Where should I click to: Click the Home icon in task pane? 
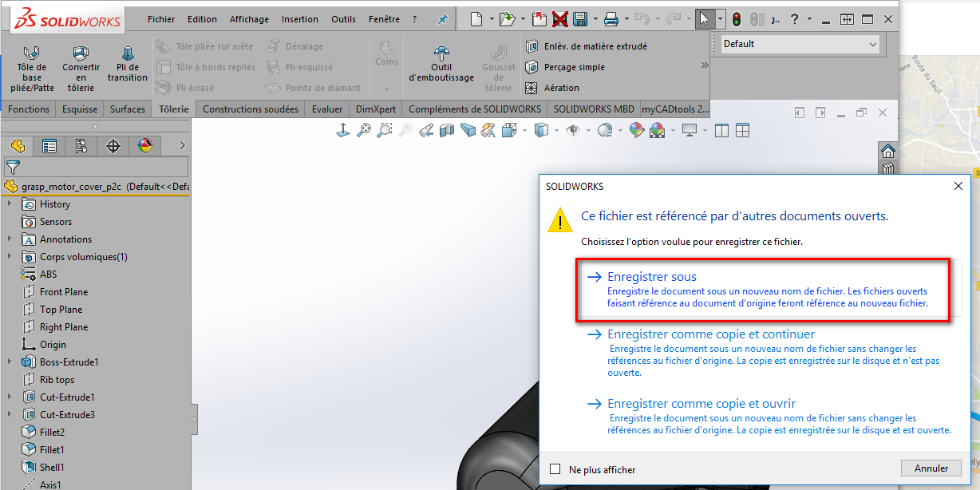coord(887,152)
